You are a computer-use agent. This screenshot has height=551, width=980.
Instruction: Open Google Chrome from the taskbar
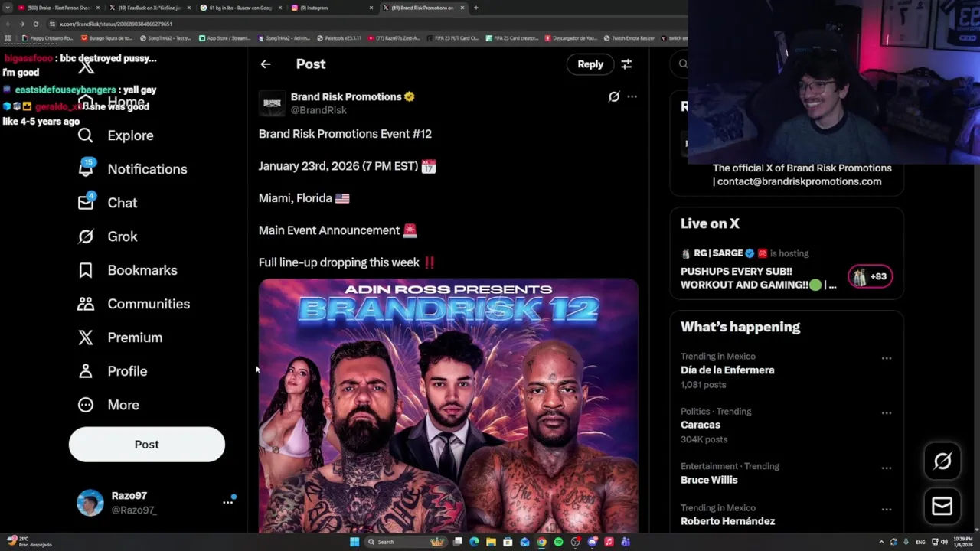541,542
